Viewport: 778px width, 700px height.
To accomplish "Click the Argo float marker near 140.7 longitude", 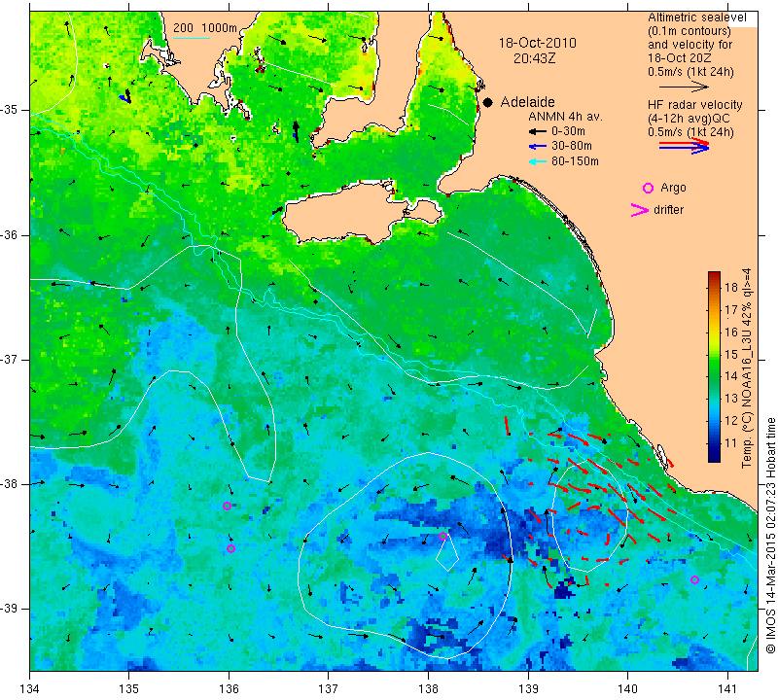I will (694, 580).
